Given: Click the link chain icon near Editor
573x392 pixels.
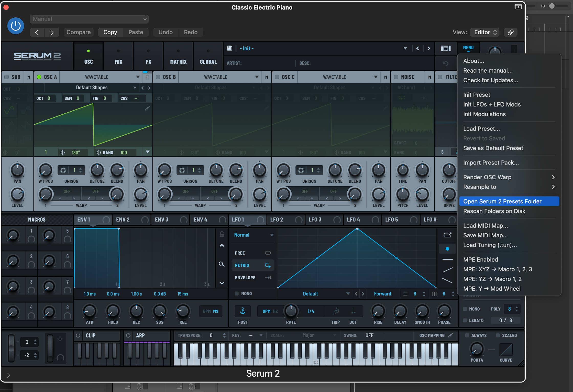Looking at the screenshot, I should coord(511,32).
